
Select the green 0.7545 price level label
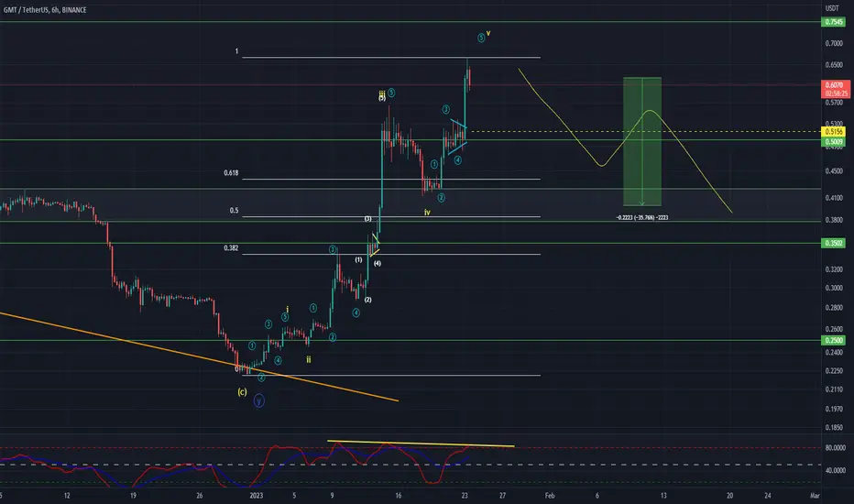833,22
